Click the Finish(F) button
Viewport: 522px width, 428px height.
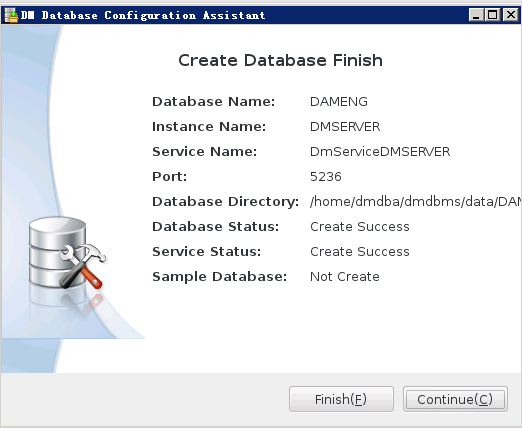[x=341, y=399]
